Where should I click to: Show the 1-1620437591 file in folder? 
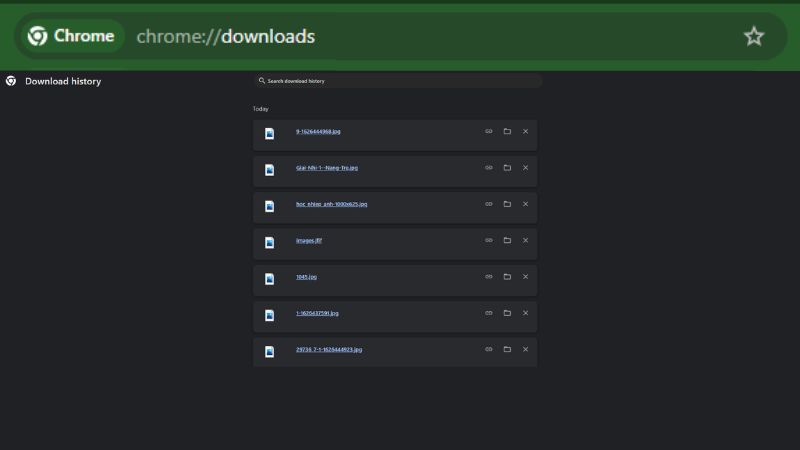(507, 313)
